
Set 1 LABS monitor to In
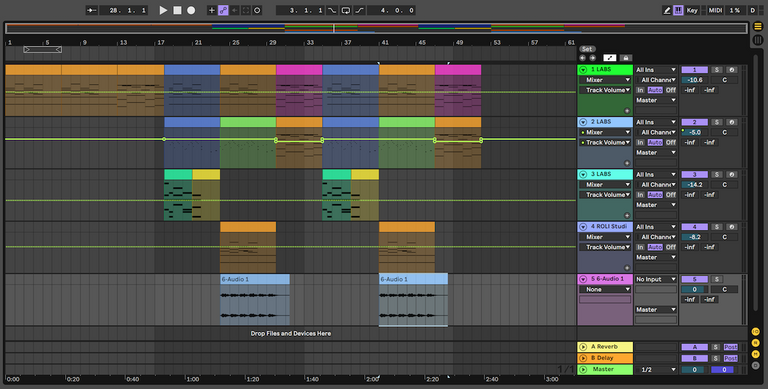click(x=640, y=90)
